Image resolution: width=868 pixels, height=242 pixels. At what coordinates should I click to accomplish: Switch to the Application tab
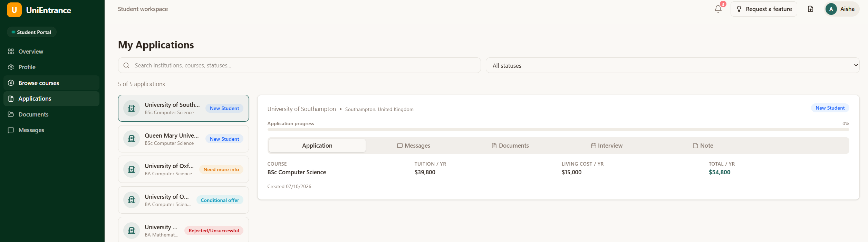click(317, 146)
